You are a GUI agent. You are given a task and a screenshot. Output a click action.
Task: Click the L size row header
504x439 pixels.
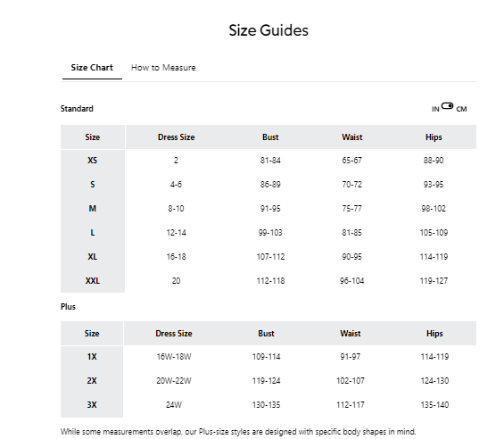tap(93, 233)
